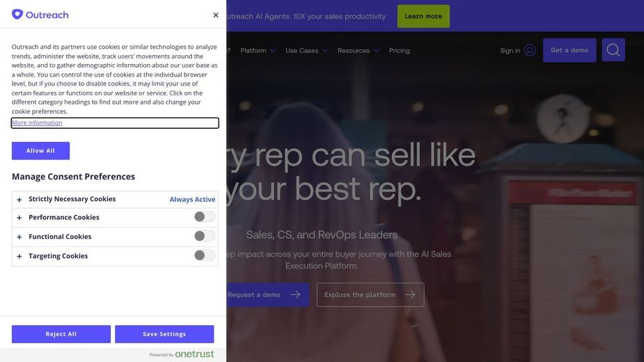This screenshot has height=362, width=644.
Task: Click the Allow All button
Action: (40, 151)
